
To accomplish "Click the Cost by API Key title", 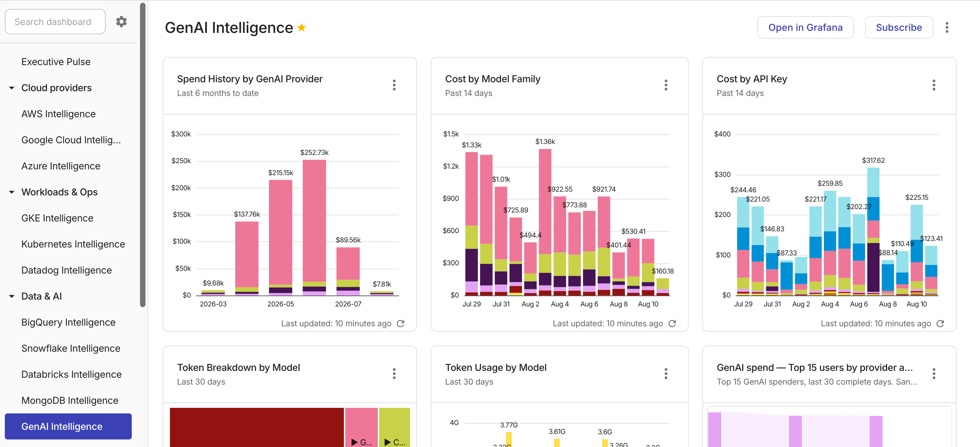I will (x=752, y=79).
